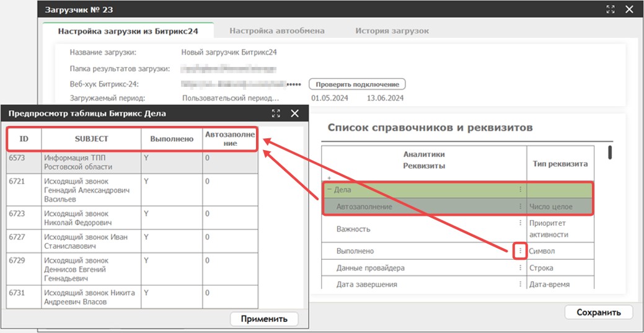Click the blurred Веб-хук Битрикс-24 field
Viewport: 644px width, 333px height.
[x=242, y=84]
